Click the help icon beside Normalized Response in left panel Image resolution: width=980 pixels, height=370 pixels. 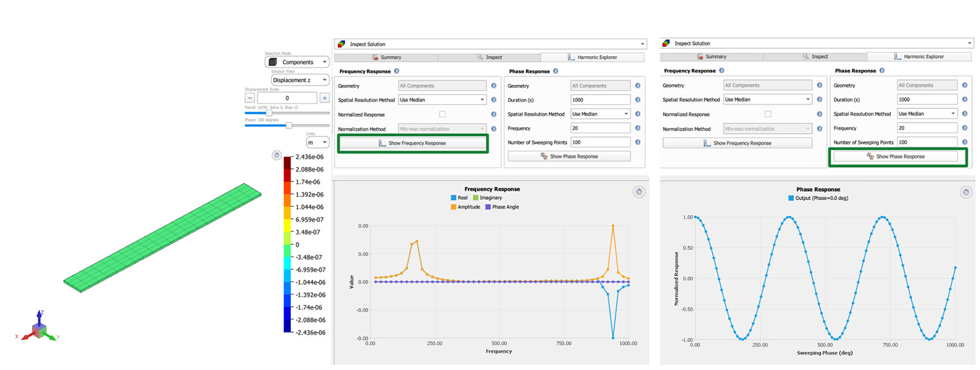(x=494, y=114)
